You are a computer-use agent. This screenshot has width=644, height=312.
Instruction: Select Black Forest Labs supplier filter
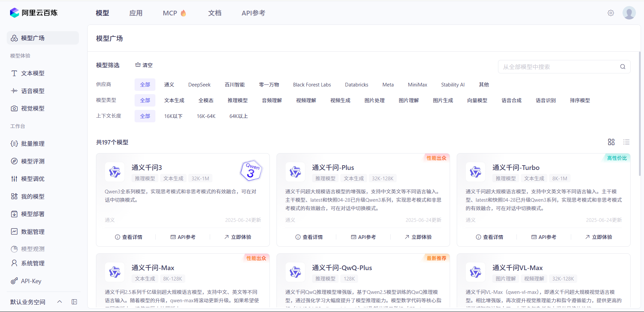tap(312, 84)
